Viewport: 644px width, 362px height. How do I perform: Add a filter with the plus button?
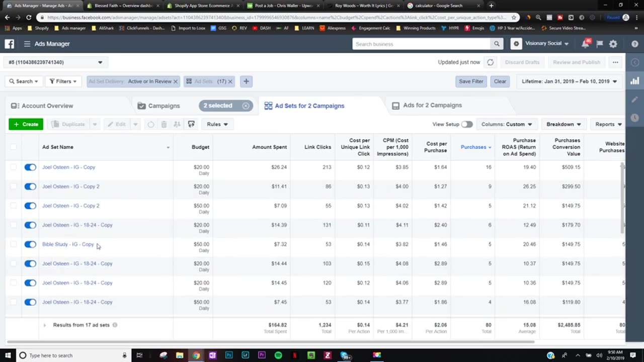tap(246, 81)
